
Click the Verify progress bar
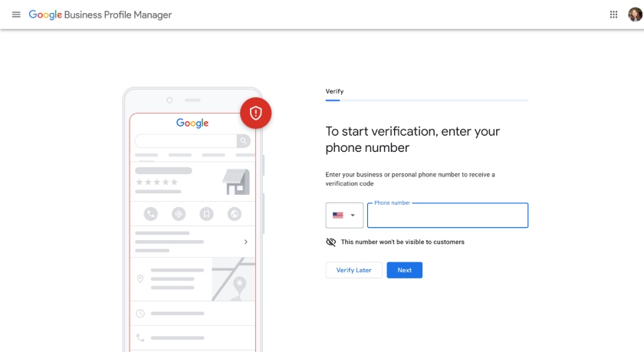(427, 100)
